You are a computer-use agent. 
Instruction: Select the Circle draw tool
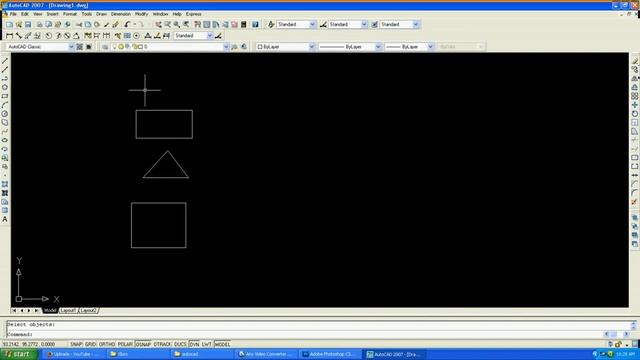point(5,114)
